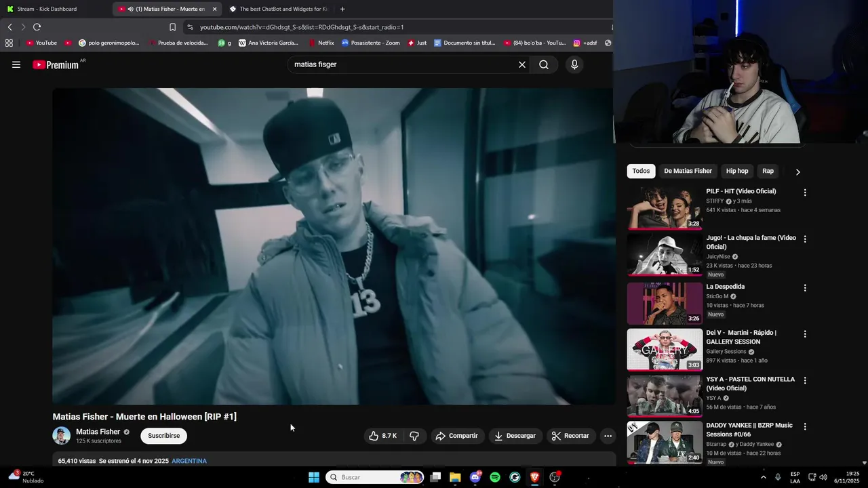
Task: Clip the video with Recortar
Action: (x=570, y=436)
